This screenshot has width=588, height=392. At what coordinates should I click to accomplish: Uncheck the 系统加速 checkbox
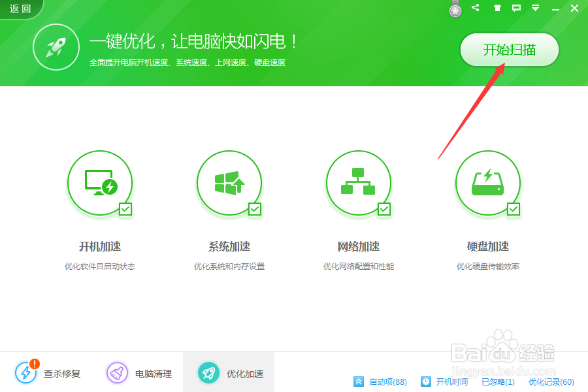coord(255,209)
